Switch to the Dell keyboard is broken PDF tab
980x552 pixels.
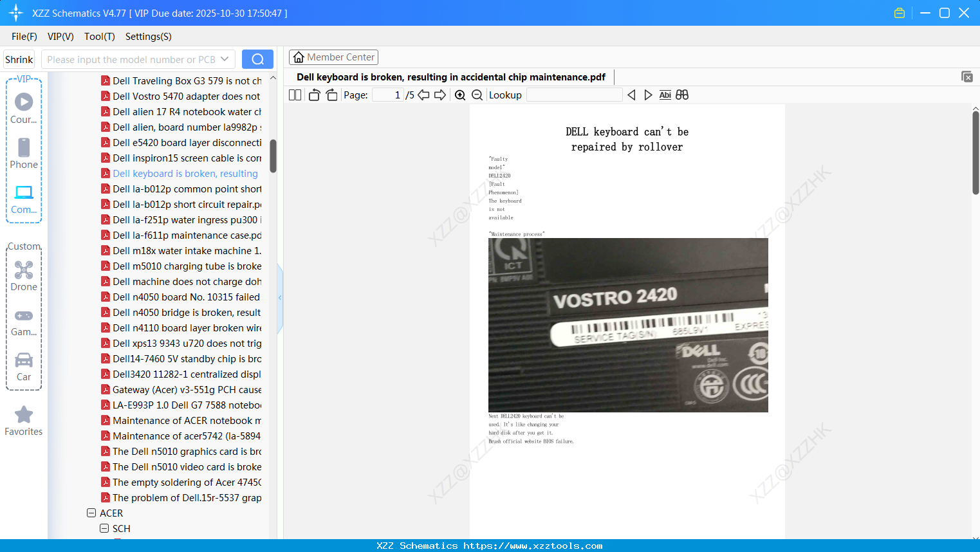(x=451, y=77)
